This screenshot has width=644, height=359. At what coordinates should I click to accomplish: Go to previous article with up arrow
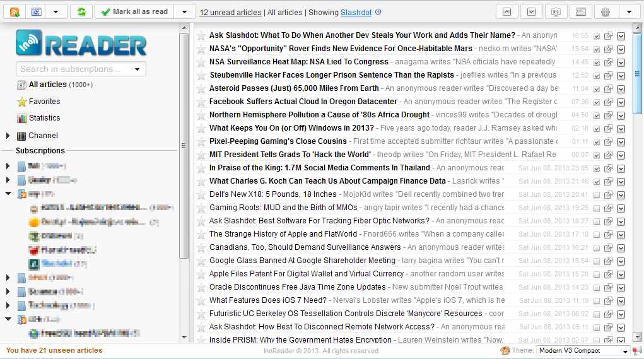(x=506, y=12)
